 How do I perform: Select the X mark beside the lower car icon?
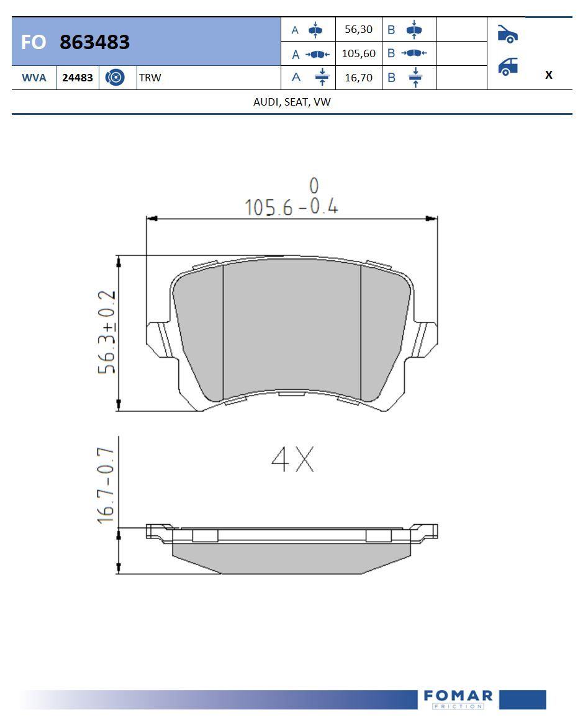pyautogui.click(x=548, y=75)
